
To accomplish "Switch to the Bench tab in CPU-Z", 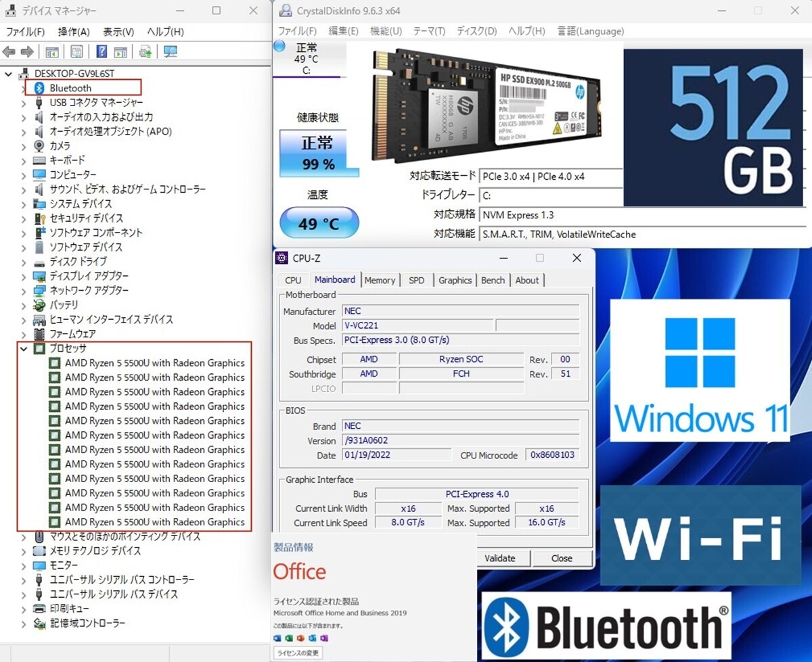I will [493, 280].
